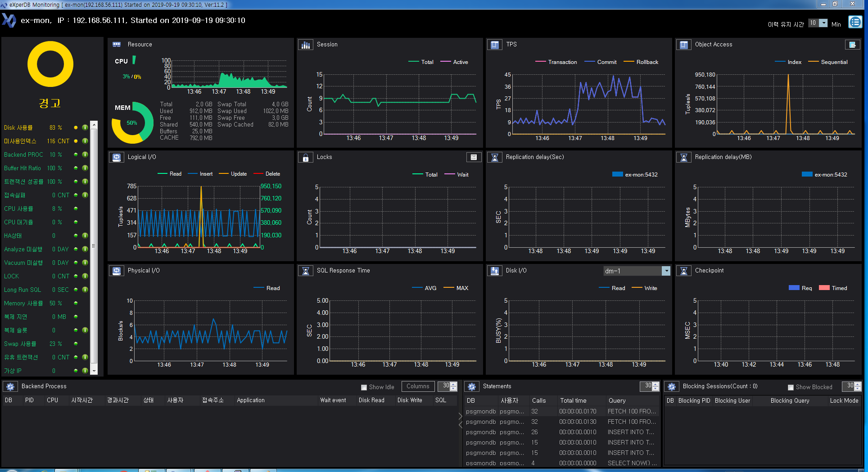Click the blue ex-mon:5432 legend swatch in Replication delay(Sec)

(x=617, y=174)
